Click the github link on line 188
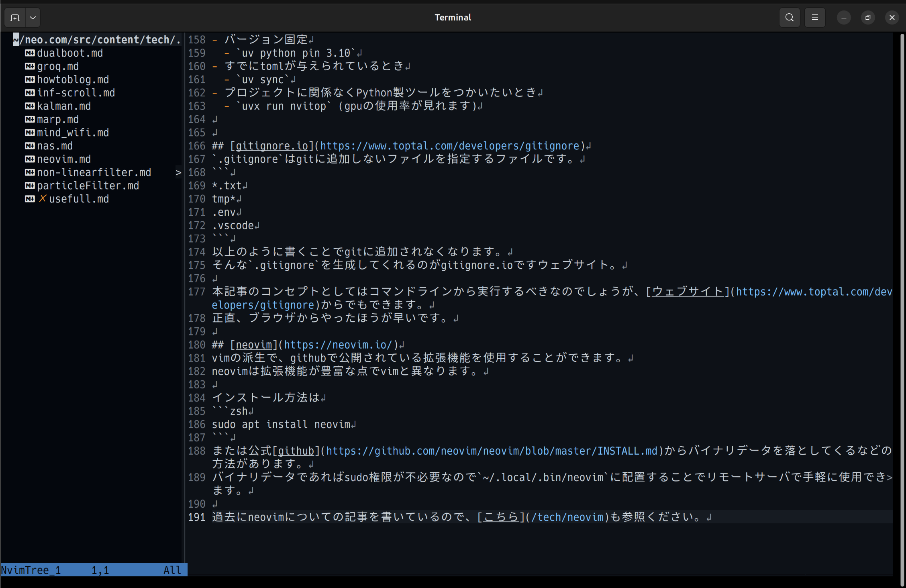The height and width of the screenshot is (588, 906). [x=296, y=451]
